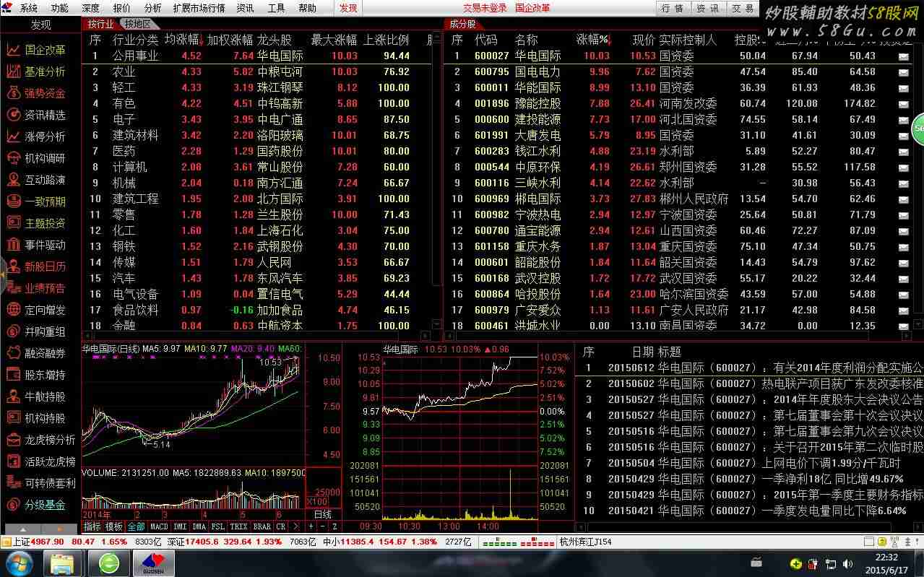
Task: Switch to the Guosen app on the taskbar
Action: coord(152,563)
